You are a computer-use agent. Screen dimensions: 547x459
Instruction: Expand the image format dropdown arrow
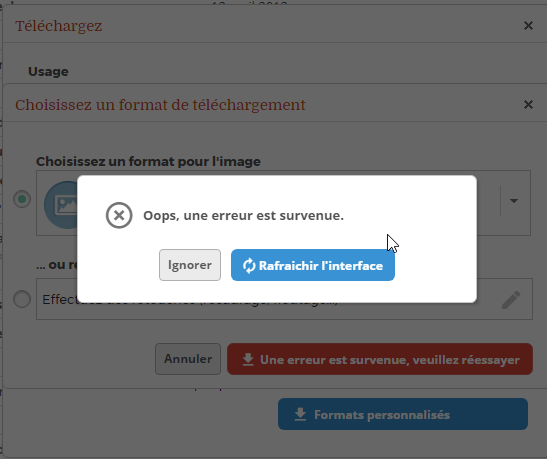[x=514, y=201]
